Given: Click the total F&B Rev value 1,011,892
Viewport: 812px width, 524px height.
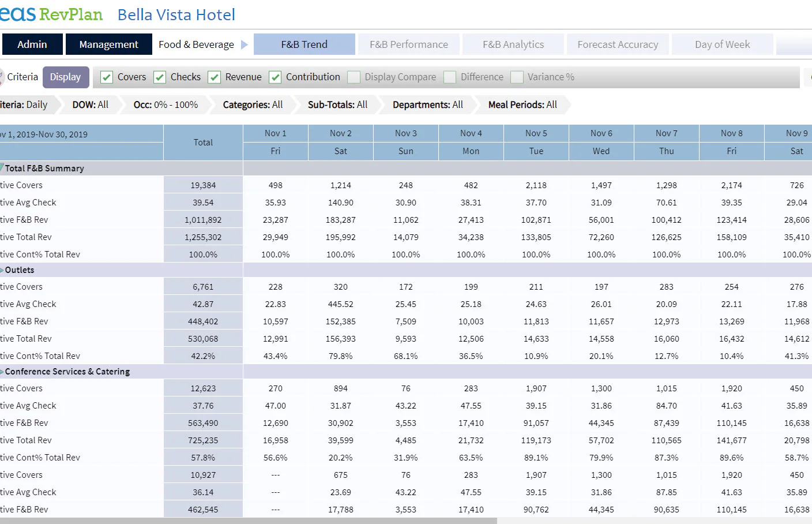Looking at the screenshot, I should pyautogui.click(x=203, y=220).
